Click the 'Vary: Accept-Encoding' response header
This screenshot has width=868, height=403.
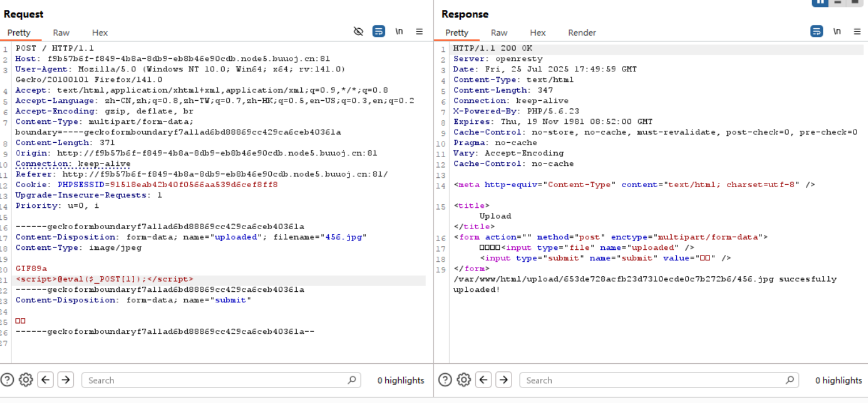point(508,153)
